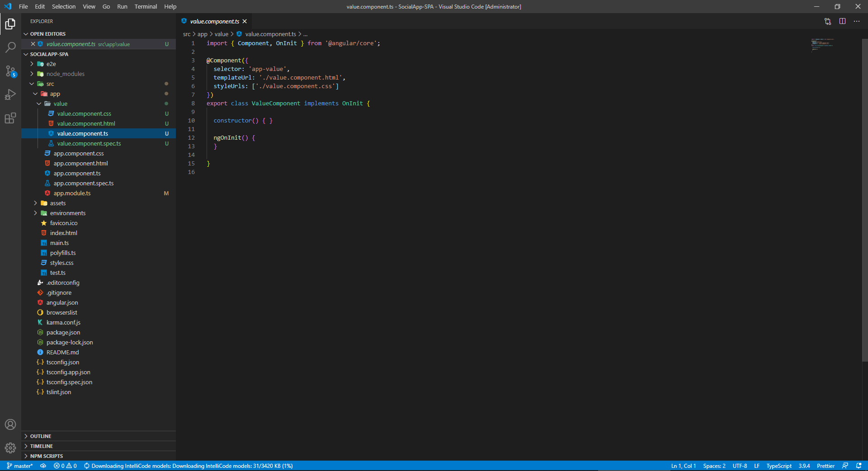Collapse the src folder
868x471 pixels.
point(99,84)
